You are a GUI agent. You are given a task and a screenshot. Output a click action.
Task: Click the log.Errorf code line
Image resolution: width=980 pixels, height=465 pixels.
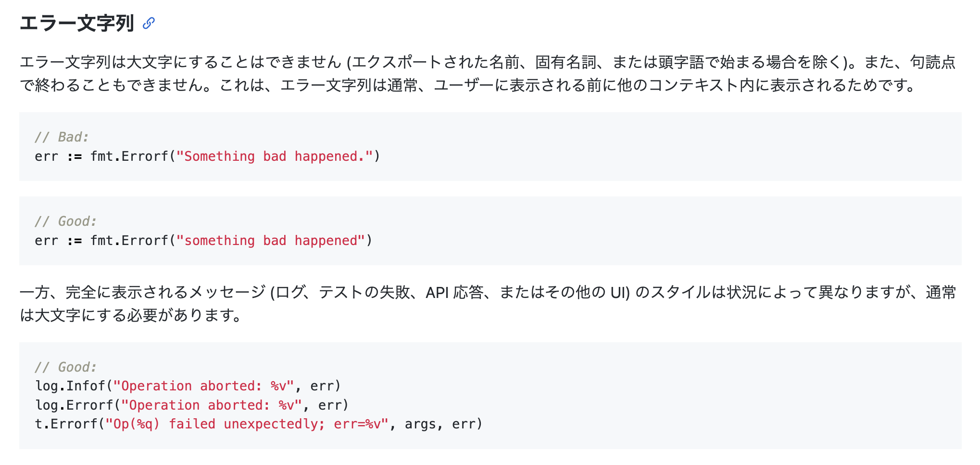coord(192,405)
